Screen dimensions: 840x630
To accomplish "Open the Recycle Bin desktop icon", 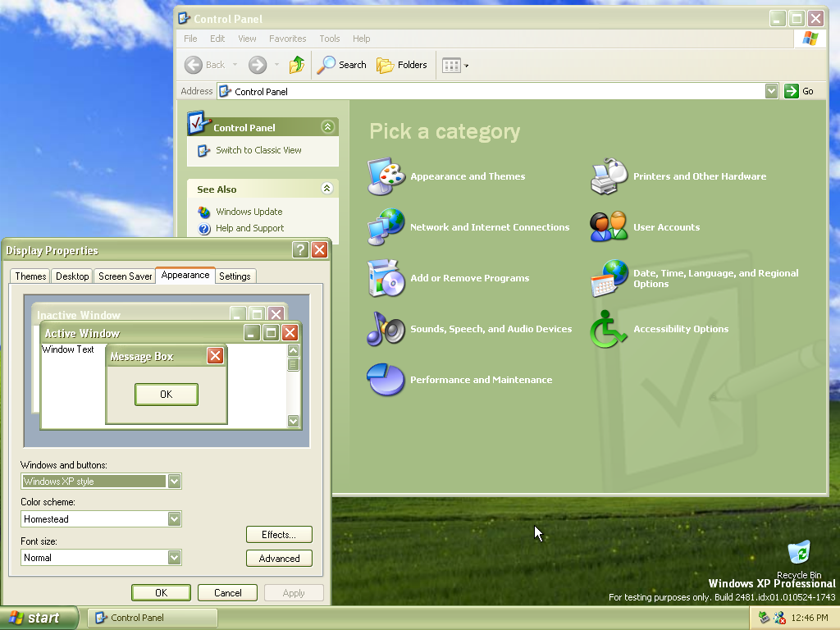I will point(799,553).
